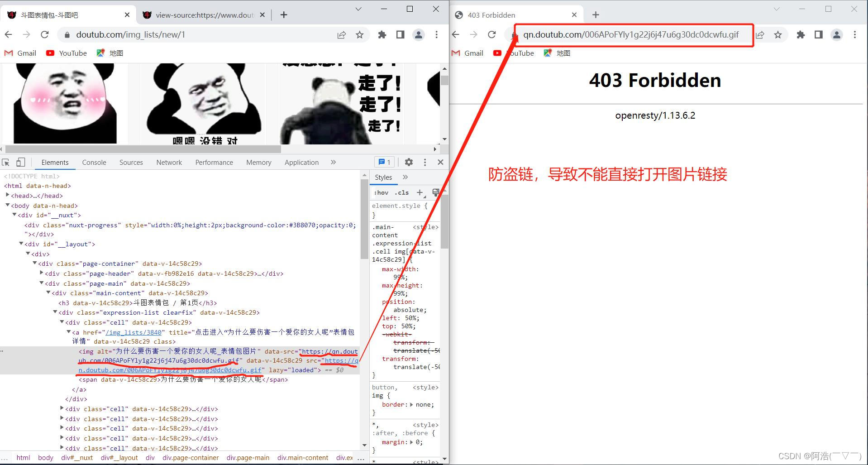Open Extensions puzzle icon in left window
The height and width of the screenshot is (465, 868).
point(382,34)
